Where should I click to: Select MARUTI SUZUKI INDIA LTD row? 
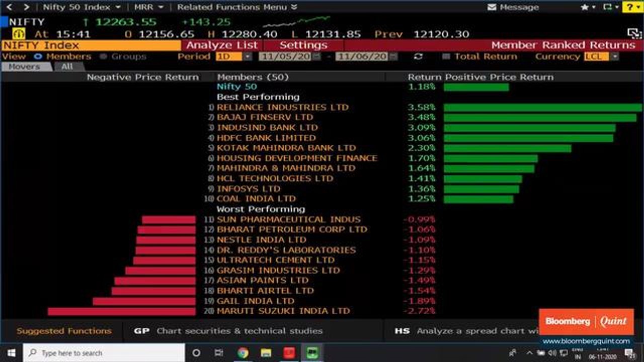pyautogui.click(x=283, y=311)
